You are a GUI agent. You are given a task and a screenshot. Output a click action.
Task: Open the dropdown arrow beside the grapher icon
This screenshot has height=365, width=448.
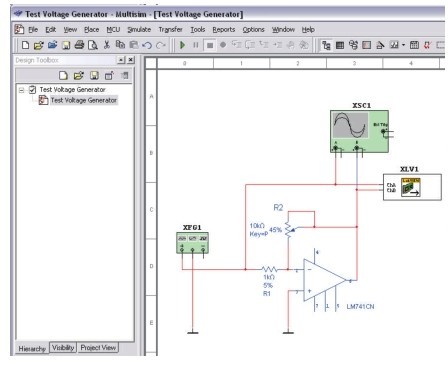coord(403,45)
